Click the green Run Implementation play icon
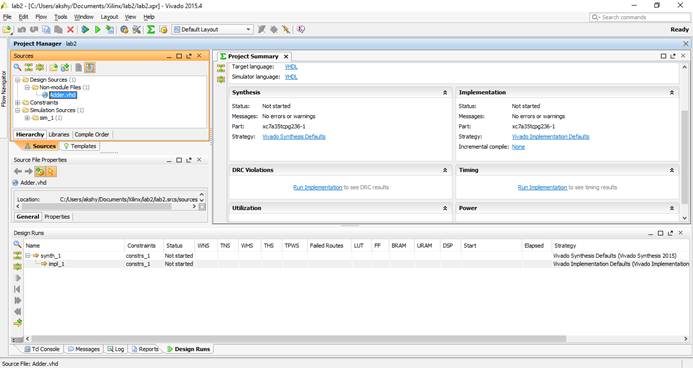Viewport: 693px width, 368px height. [98, 30]
